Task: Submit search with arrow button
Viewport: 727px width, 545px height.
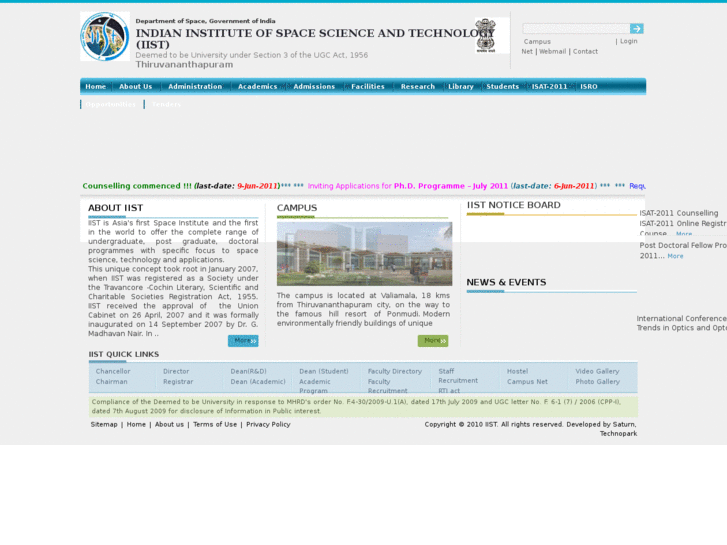Action: point(637,29)
